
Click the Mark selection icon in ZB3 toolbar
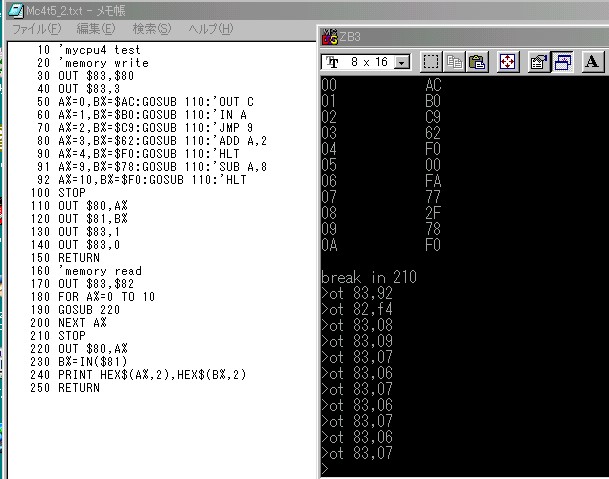click(x=431, y=62)
